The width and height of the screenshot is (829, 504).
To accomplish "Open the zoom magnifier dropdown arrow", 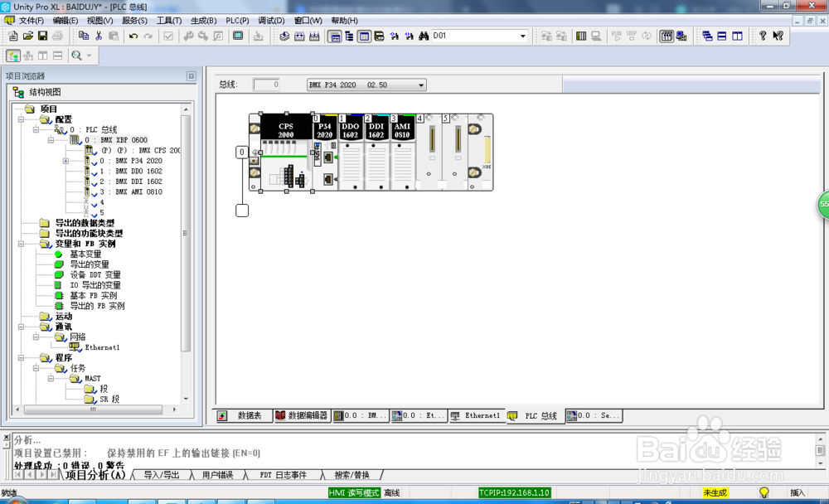I will click(x=89, y=56).
